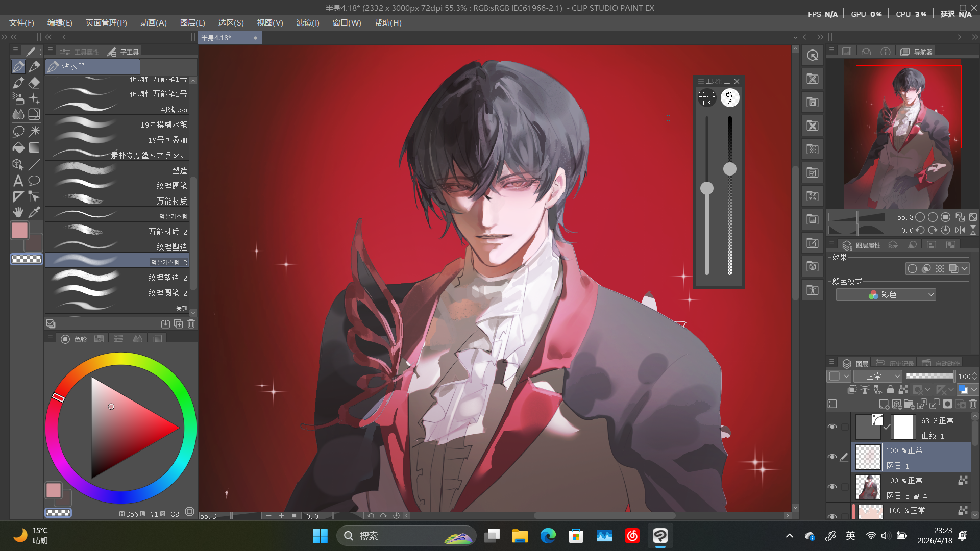Open the 图层(L) menu
This screenshot has height=551, width=980.
192,23
